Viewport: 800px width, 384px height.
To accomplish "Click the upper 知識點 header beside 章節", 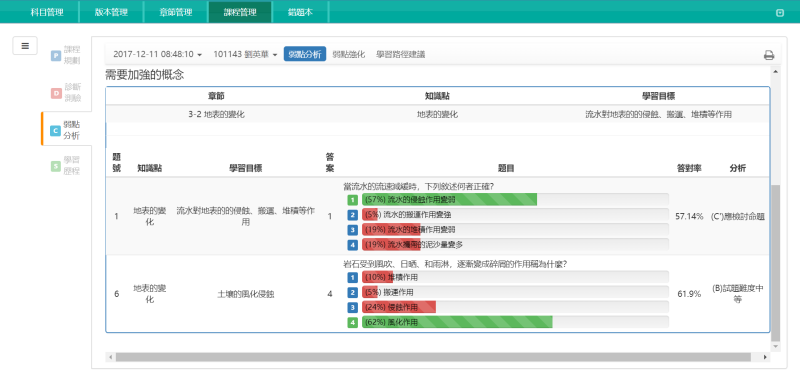I will 437,96.
